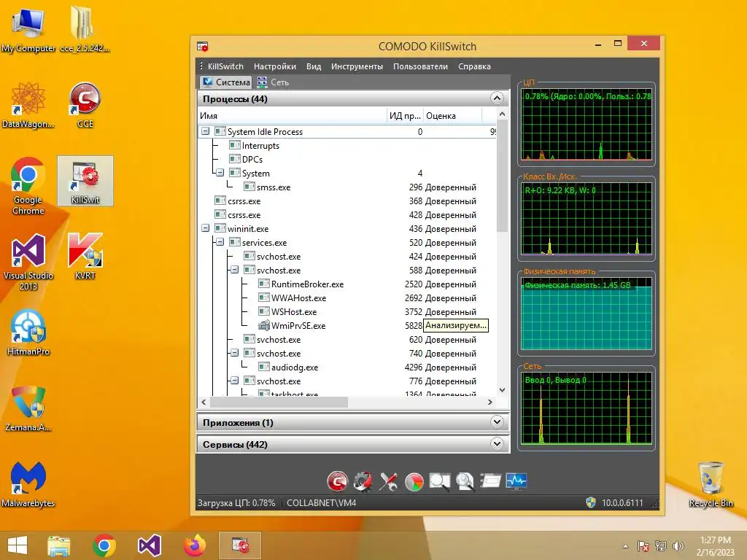Switch to the Сеть tab
Viewport: 747px width, 560px height.
tap(274, 82)
